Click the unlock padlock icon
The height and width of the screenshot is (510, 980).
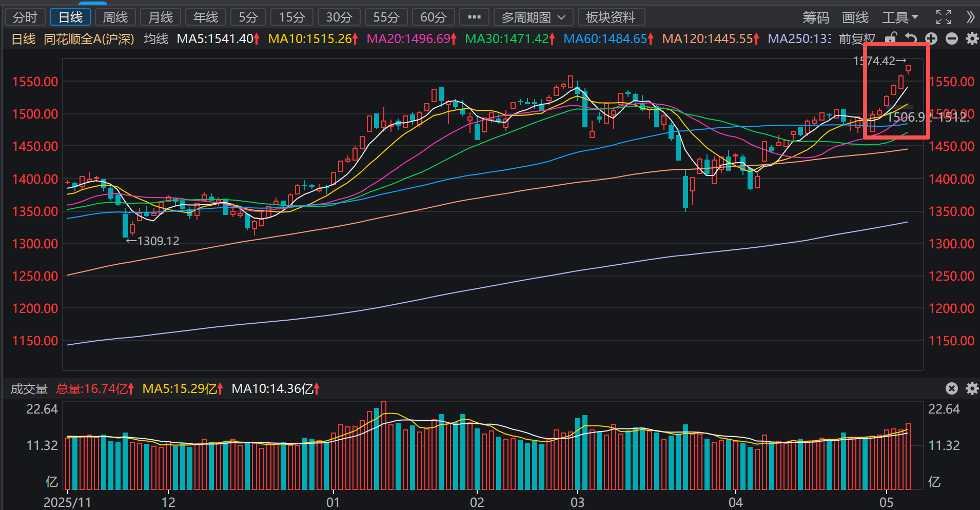coord(892,38)
